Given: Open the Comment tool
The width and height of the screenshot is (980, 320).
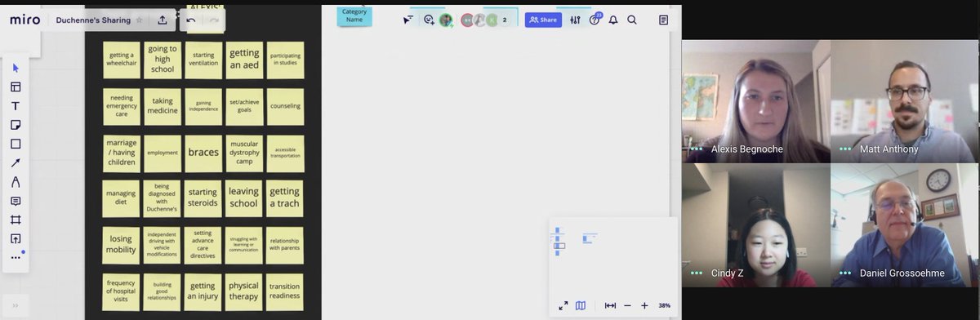Looking at the screenshot, I should point(16,201).
